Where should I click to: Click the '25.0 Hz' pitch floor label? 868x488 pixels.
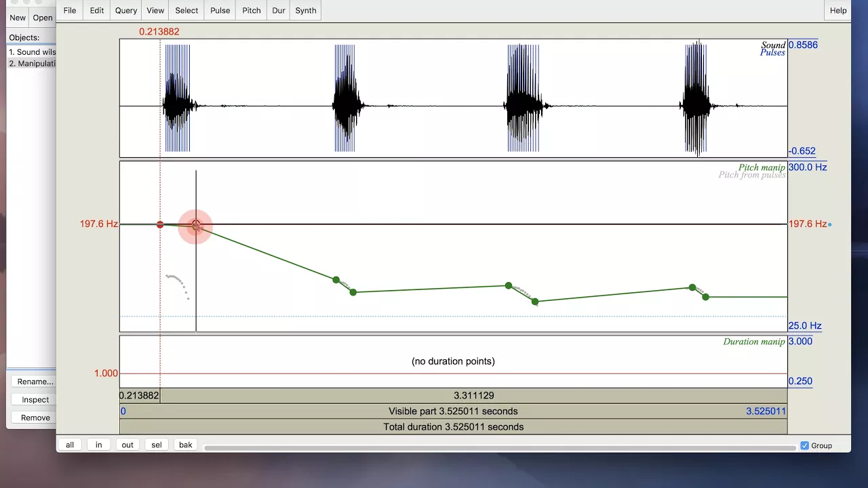pyautogui.click(x=805, y=326)
